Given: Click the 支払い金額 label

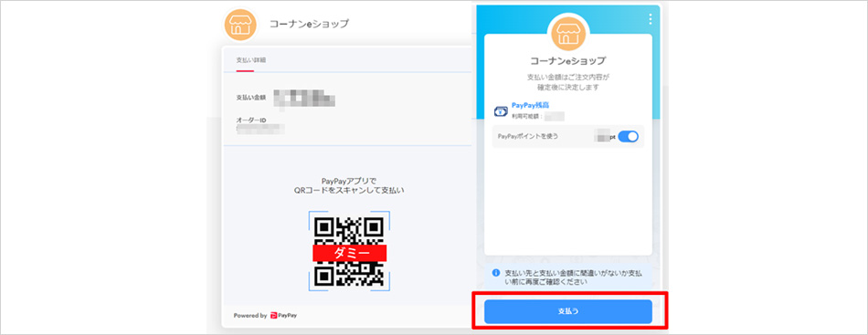Looking at the screenshot, I should point(250,98).
